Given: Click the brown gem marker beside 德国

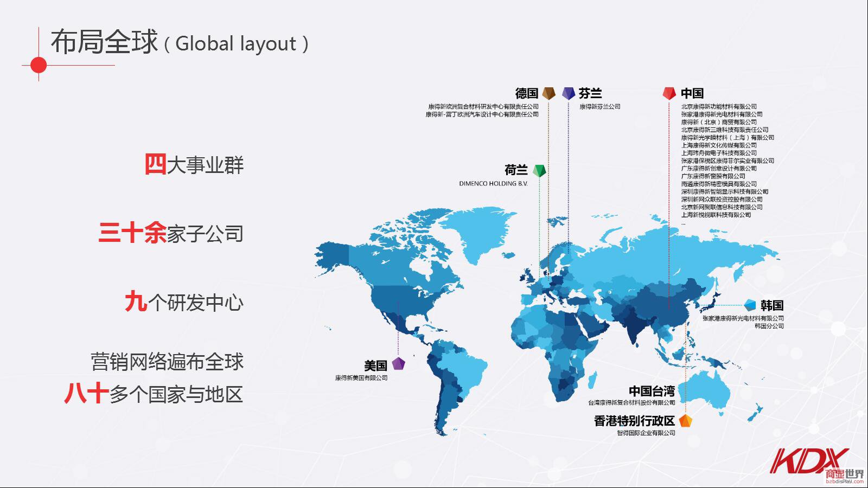Looking at the screenshot, I should point(549,93).
